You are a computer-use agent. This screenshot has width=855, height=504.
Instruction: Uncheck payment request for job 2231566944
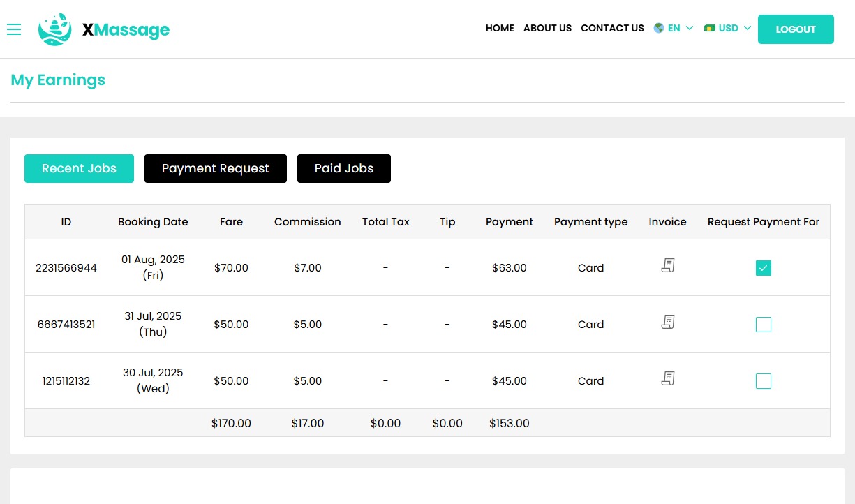[764, 268]
